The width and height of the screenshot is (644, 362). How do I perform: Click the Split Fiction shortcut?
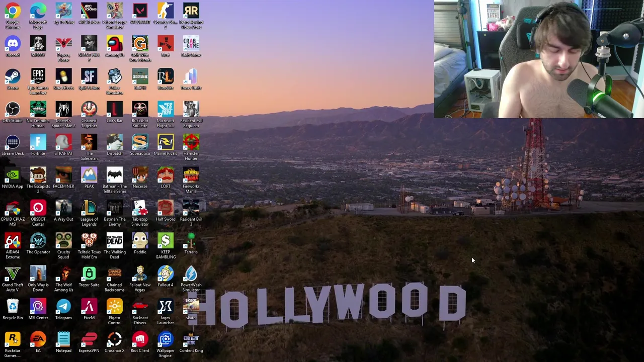click(x=89, y=76)
